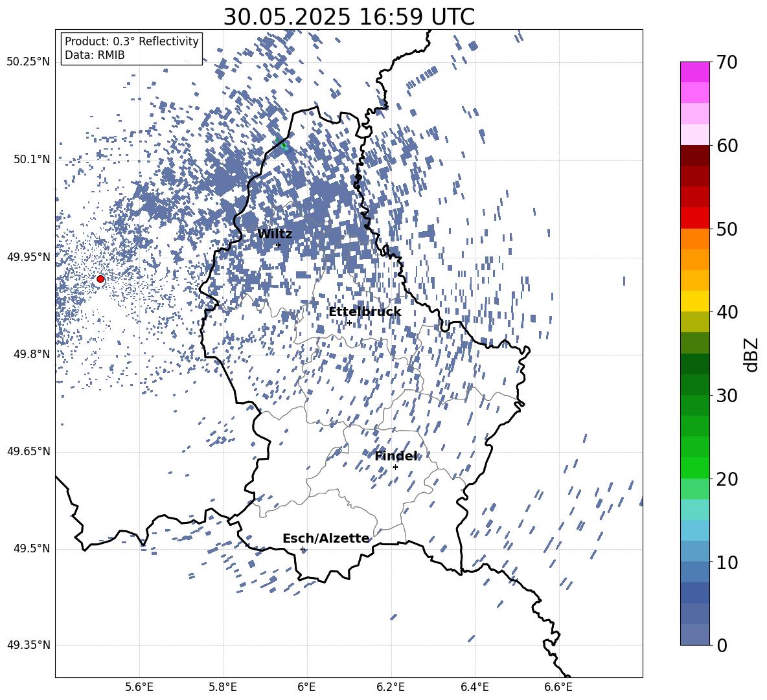Screen dimensions: 767x700
Task: Click the cross marker below Ettelbruck label
Action: (349, 322)
